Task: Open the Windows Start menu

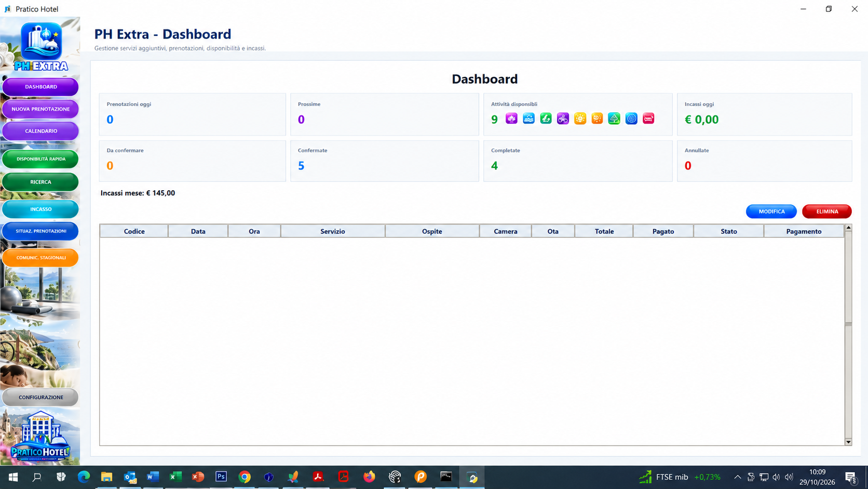Action: pos(13,477)
